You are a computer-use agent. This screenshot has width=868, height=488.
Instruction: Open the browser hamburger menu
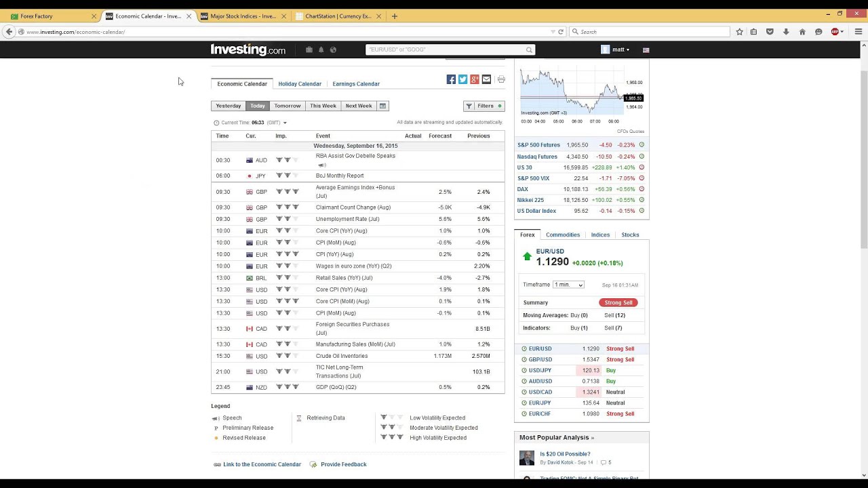[859, 32]
